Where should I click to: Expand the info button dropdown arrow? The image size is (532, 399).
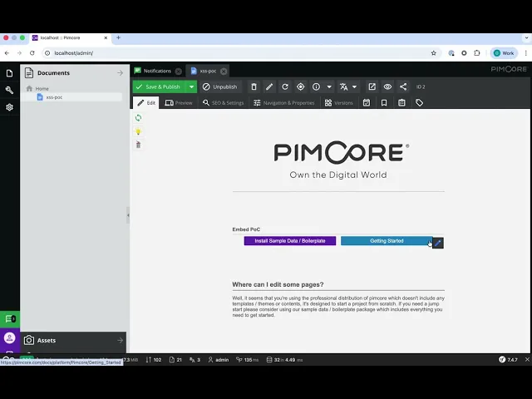[329, 86]
